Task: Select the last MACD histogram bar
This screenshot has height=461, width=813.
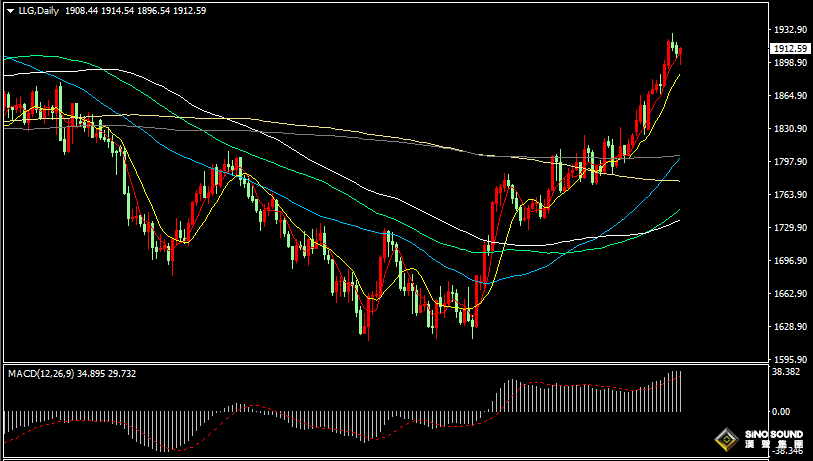Action: click(x=680, y=392)
